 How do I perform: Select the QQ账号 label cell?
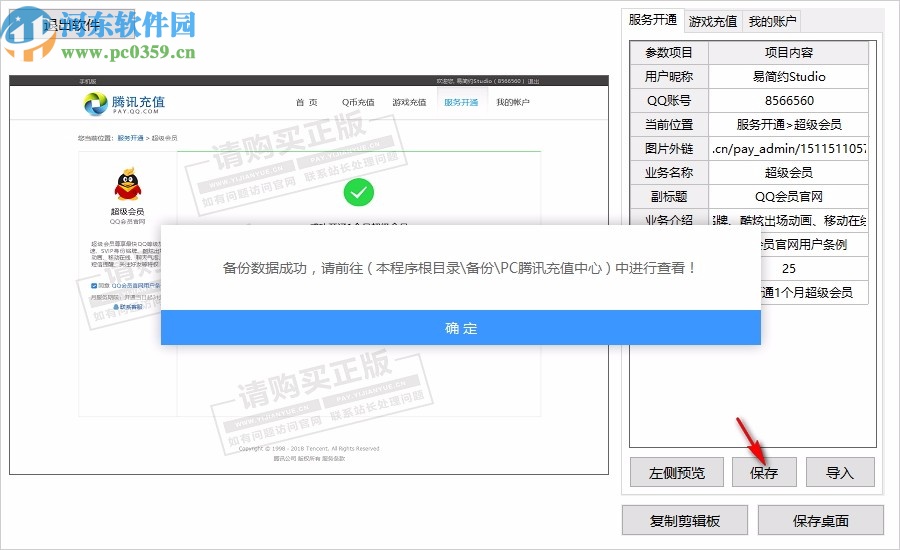pyautogui.click(x=669, y=100)
